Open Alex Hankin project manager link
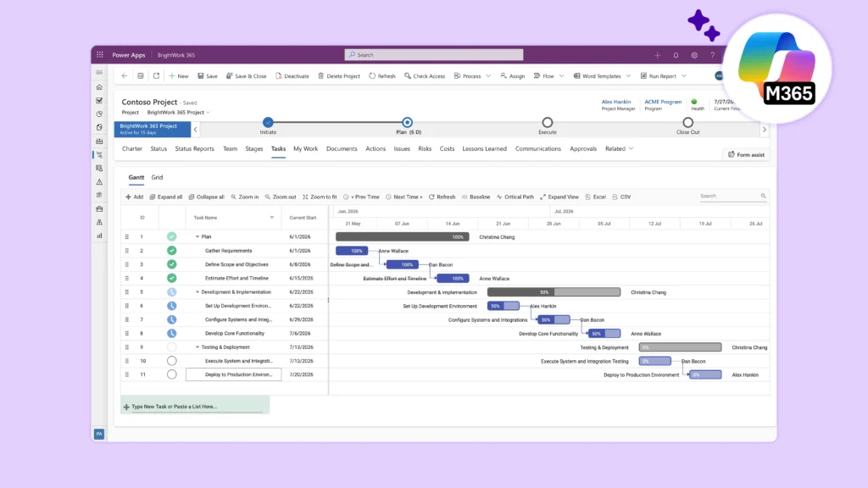 tap(616, 102)
